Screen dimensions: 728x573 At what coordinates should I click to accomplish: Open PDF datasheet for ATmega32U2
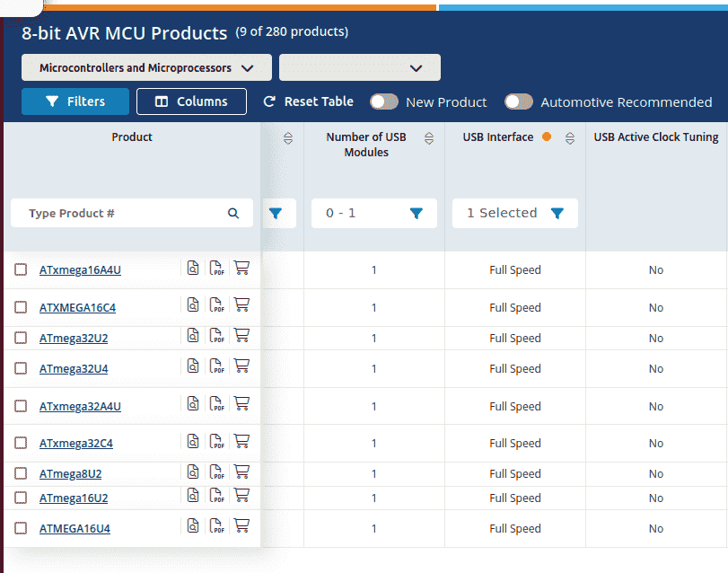[217, 336]
